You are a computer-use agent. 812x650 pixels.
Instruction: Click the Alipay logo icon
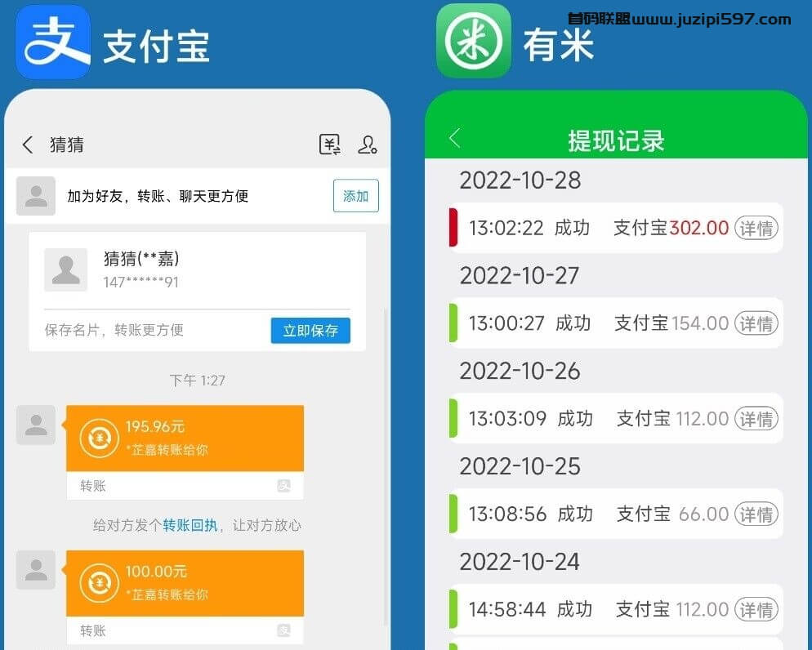[53, 42]
